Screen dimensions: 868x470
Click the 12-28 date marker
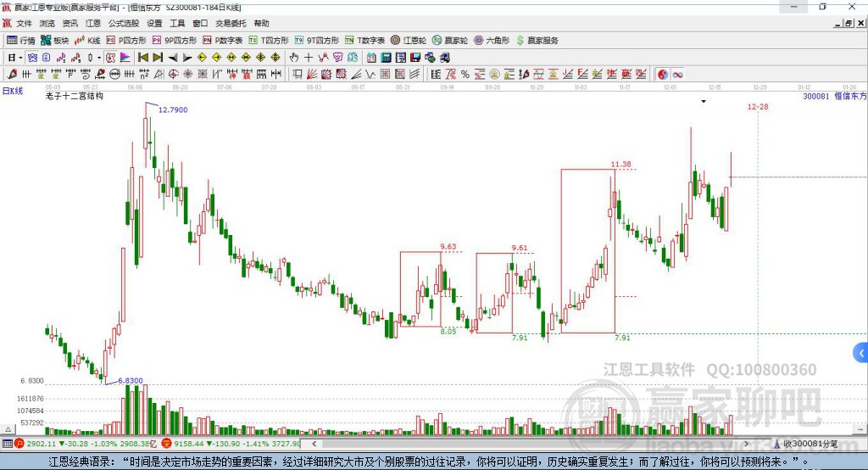point(758,106)
